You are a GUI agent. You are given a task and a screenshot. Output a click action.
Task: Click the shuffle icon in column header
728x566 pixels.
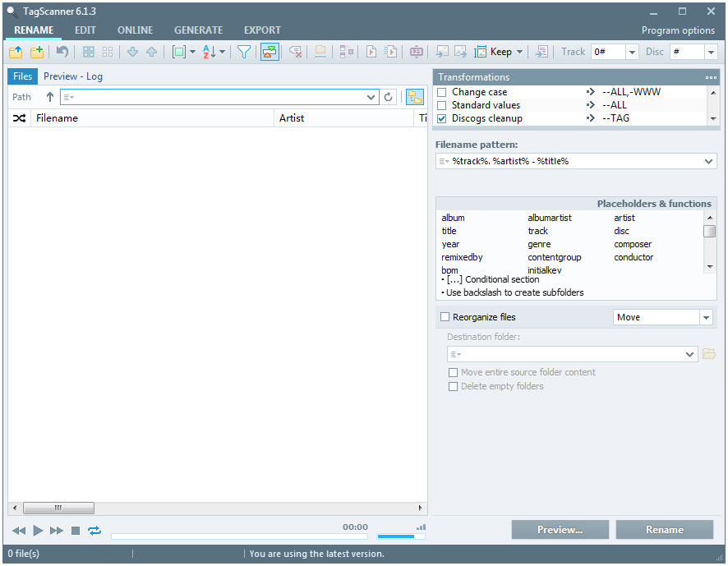19,118
